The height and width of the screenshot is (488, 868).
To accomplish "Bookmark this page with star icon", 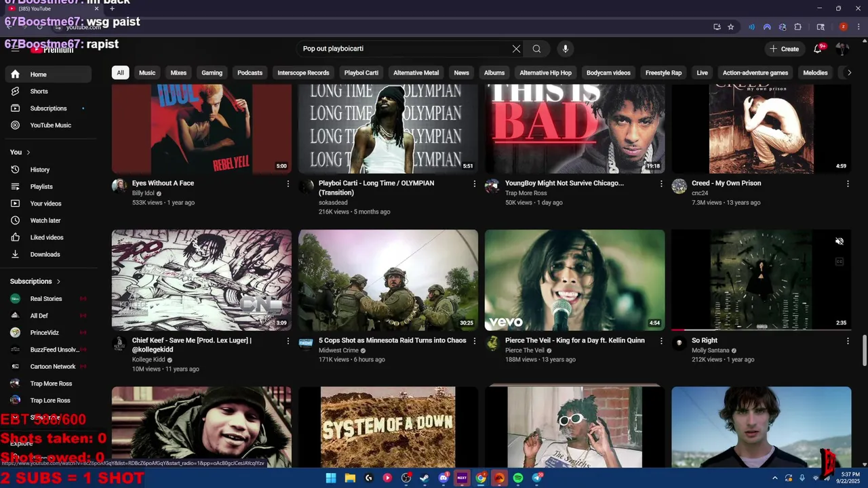I will (730, 27).
